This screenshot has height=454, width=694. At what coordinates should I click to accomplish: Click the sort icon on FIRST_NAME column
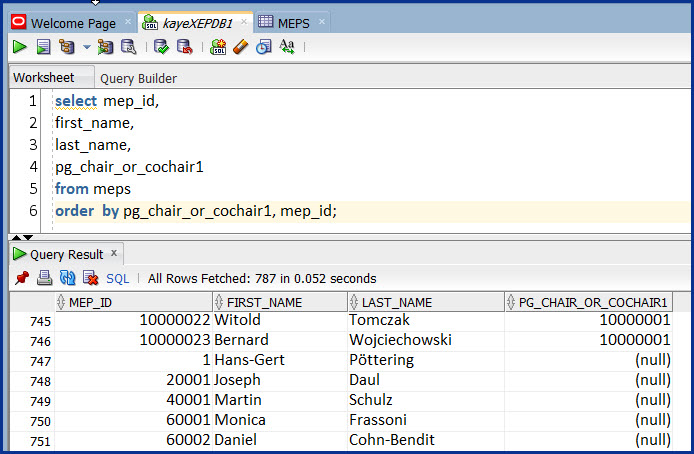(219, 302)
